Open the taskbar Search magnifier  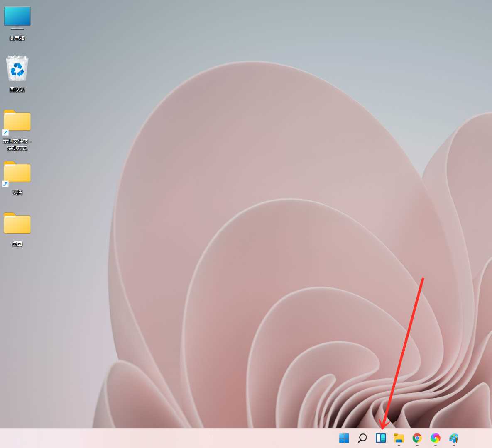click(x=362, y=438)
